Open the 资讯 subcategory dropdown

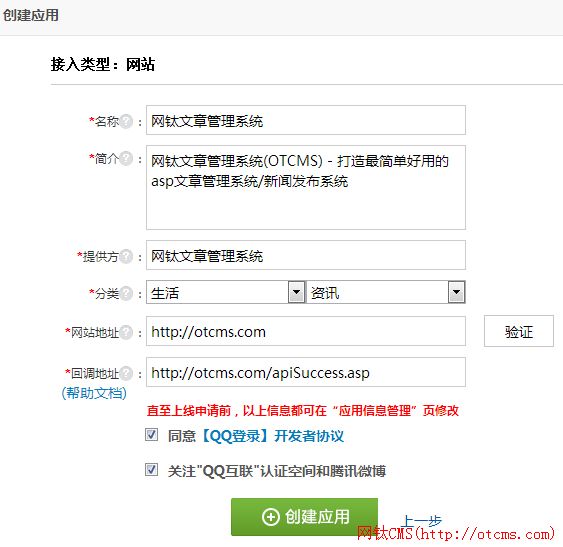[x=386, y=292]
